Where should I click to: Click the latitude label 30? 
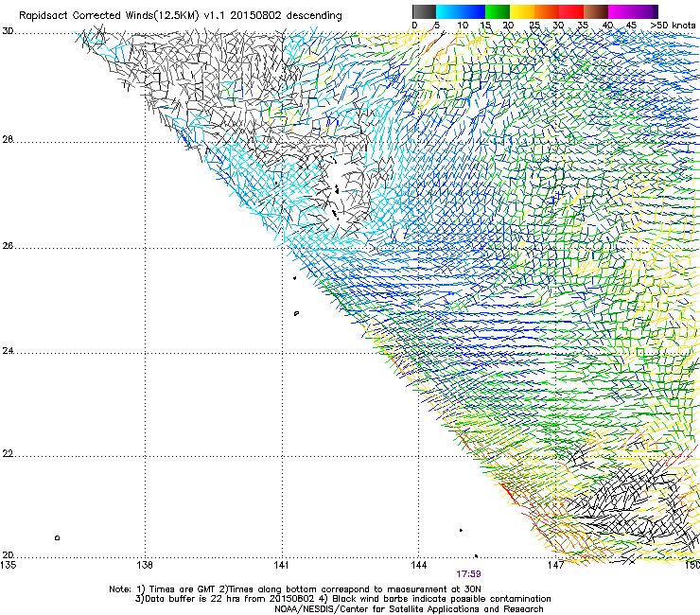(8, 31)
